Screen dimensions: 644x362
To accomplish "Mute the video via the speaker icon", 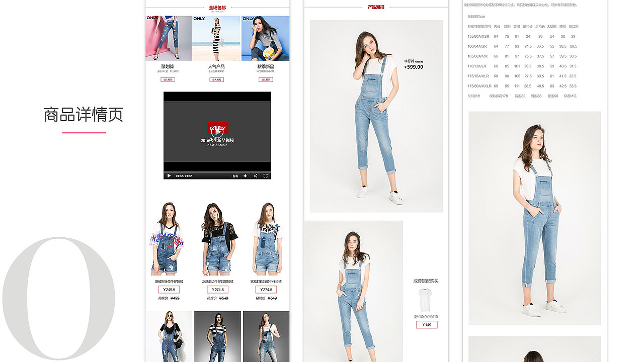I will (246, 176).
